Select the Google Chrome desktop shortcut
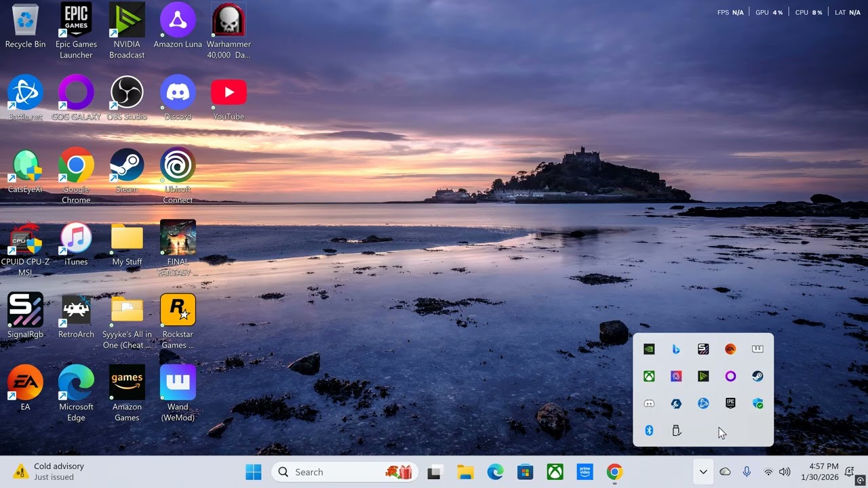868x488 pixels. click(x=76, y=176)
